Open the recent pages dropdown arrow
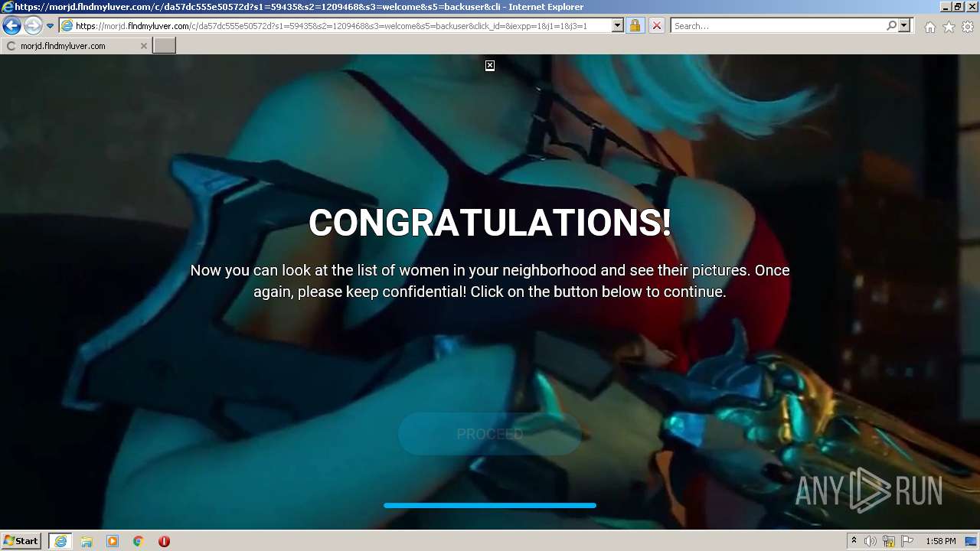 50,26
